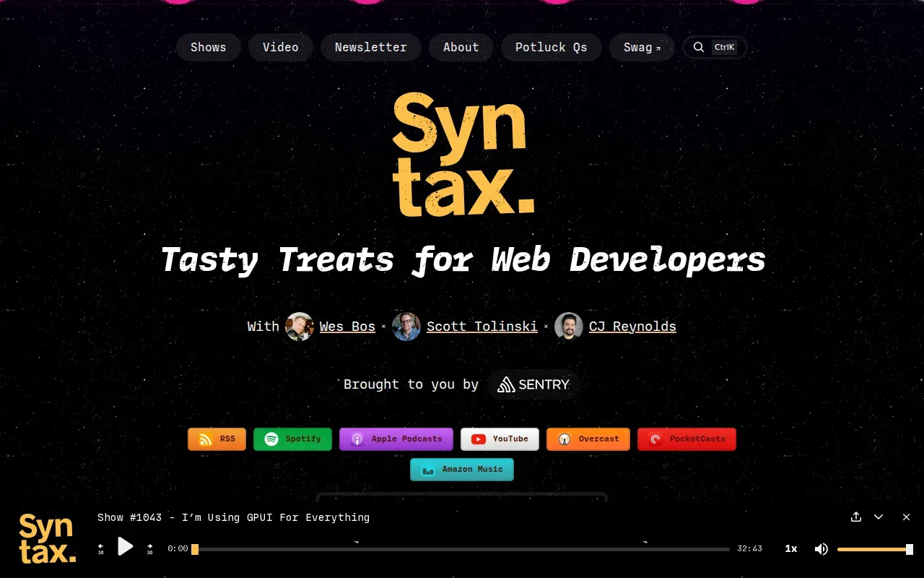Open the Shows nav item
Screen dimensions: 924x578
pos(208,48)
